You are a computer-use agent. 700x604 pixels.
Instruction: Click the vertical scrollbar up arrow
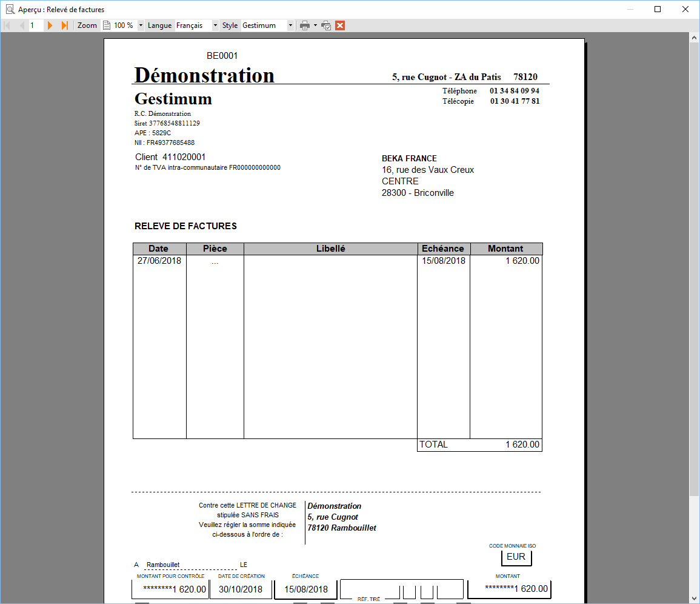click(694, 38)
